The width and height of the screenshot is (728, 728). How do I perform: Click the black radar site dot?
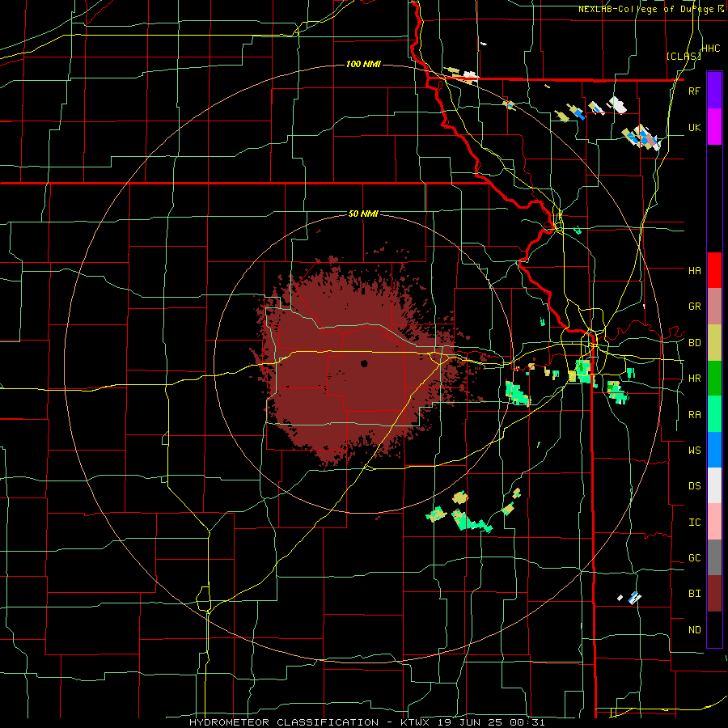coord(365,363)
